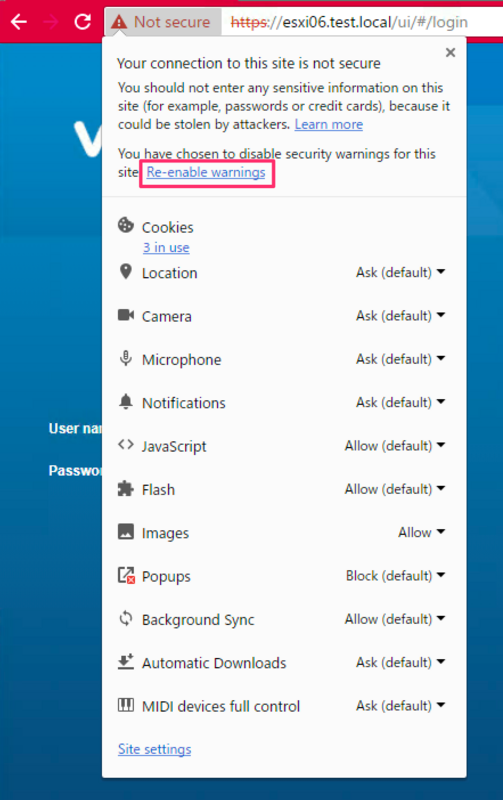The height and width of the screenshot is (800, 503).
Task: Open the MIDI devices permission dropdown
Action: click(400, 706)
